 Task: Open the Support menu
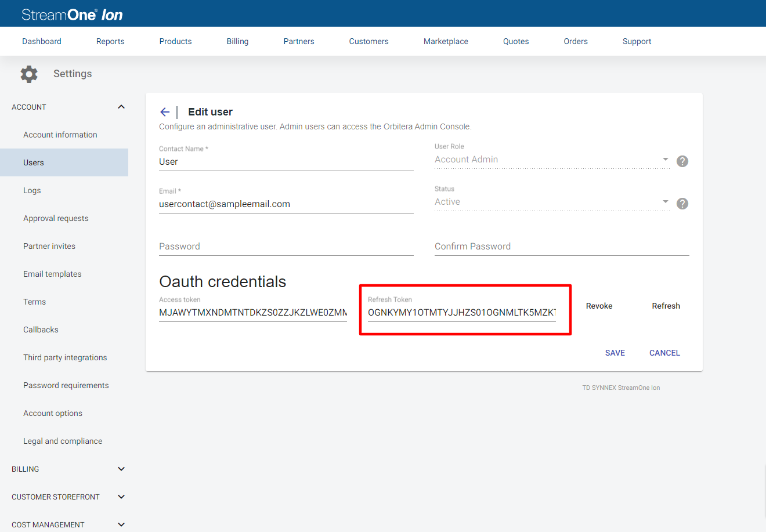tap(637, 41)
